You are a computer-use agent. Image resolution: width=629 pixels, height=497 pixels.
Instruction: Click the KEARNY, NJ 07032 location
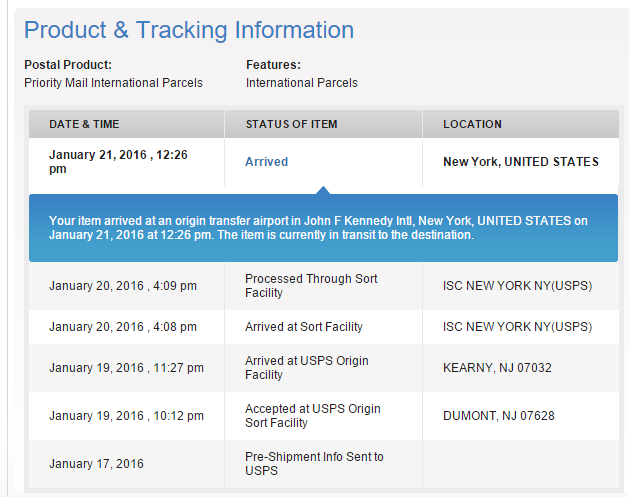(x=497, y=367)
